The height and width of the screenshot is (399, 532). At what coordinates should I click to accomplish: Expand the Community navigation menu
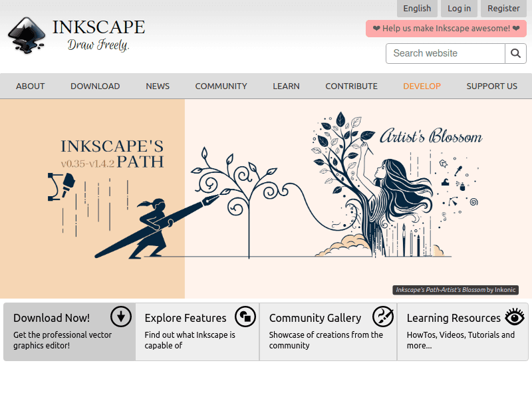(221, 86)
